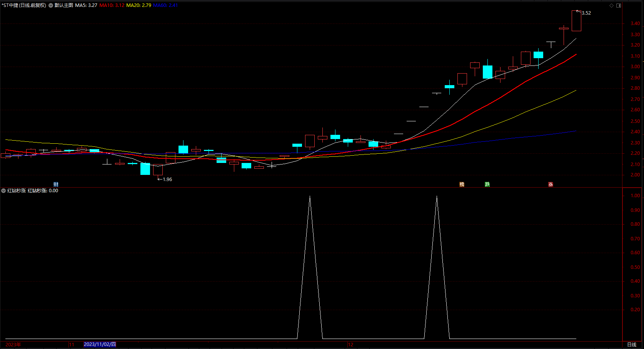Viewport: 644px width, 349px height.
Task: Toggle the side panel layout icon
Action: click(619, 5)
